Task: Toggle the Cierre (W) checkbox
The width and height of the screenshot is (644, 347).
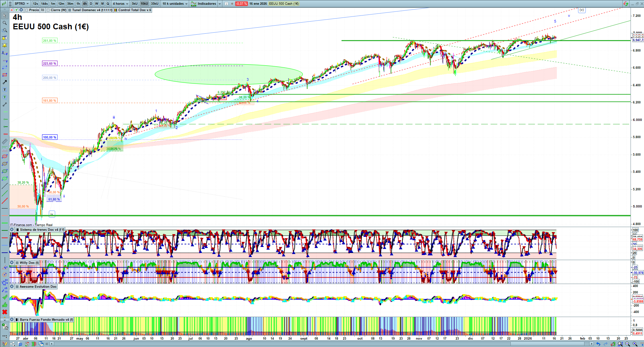Action: pyautogui.click(x=48, y=10)
